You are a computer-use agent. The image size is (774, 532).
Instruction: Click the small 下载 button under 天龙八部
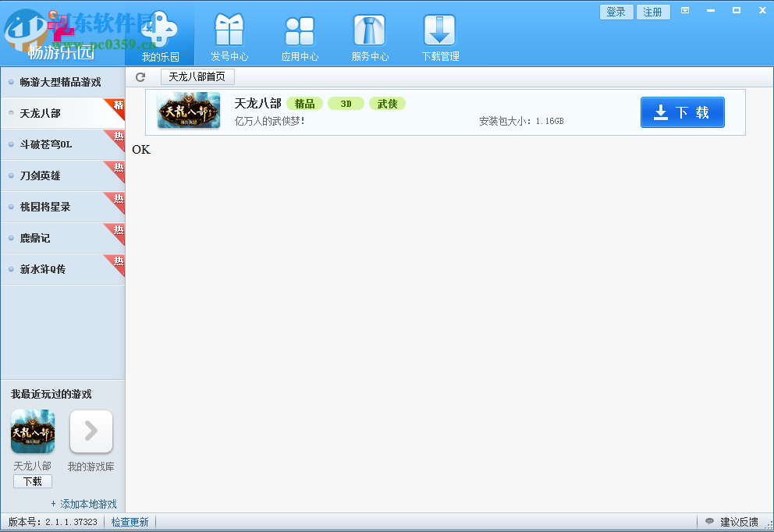pos(33,481)
